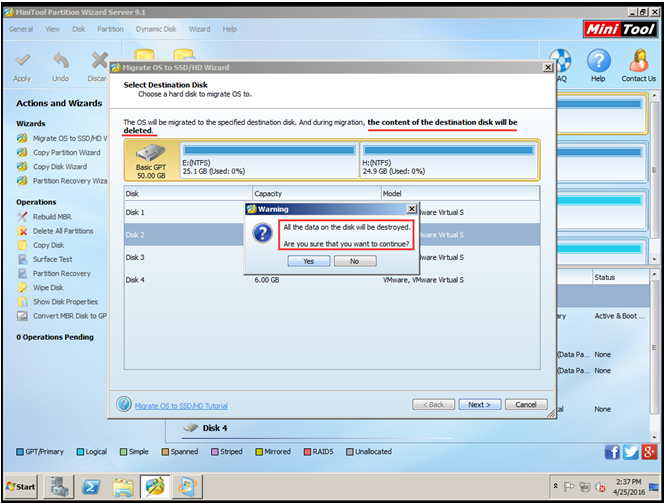665x504 pixels.
Task: Click the Unallocated legend swatch
Action: (x=349, y=452)
